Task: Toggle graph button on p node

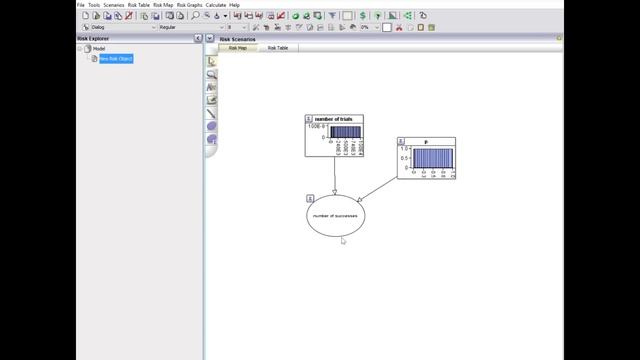Action: [x=401, y=141]
